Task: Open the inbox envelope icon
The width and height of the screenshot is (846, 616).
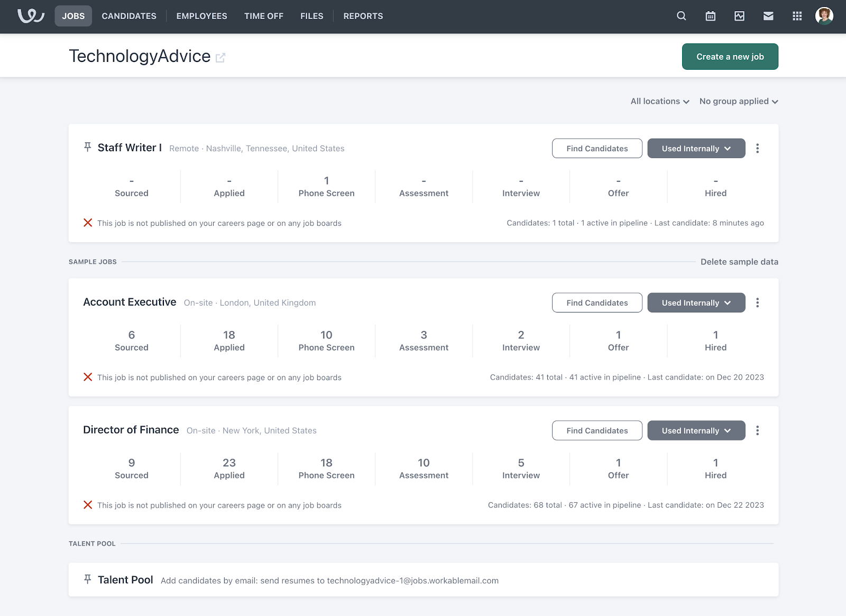Action: [768, 16]
